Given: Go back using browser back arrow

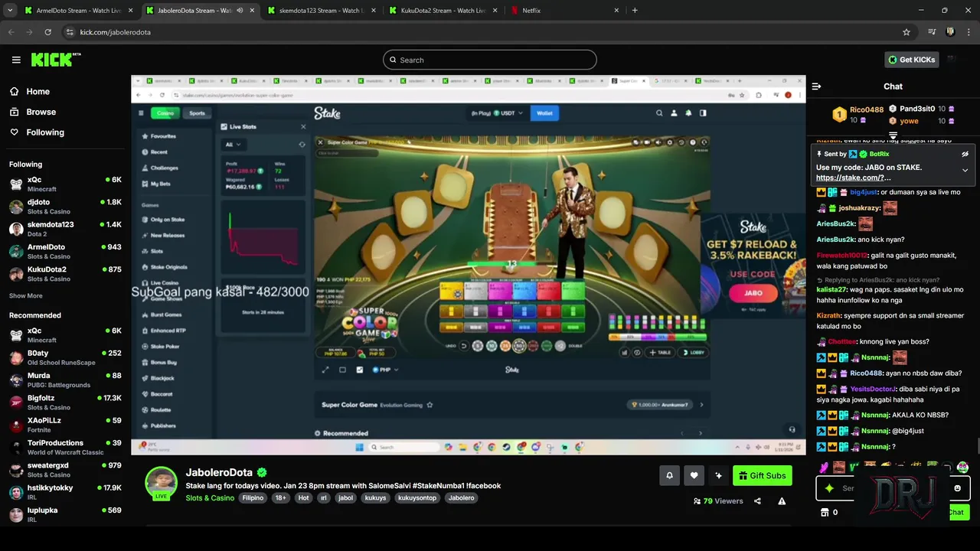Looking at the screenshot, I should tap(11, 32).
